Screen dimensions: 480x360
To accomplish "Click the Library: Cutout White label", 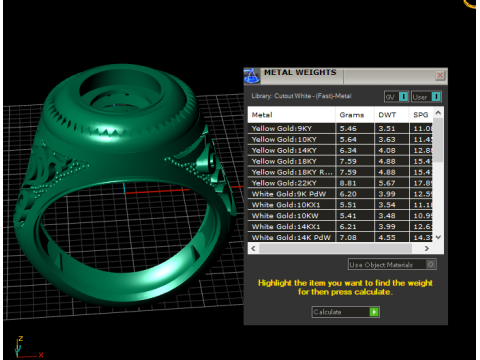I will pyautogui.click(x=301, y=96).
